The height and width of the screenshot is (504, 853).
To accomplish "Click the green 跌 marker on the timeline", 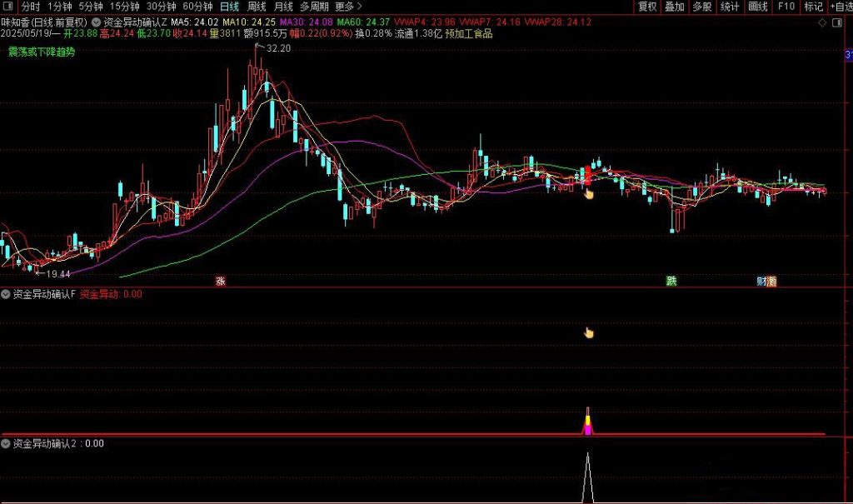I will [x=671, y=282].
